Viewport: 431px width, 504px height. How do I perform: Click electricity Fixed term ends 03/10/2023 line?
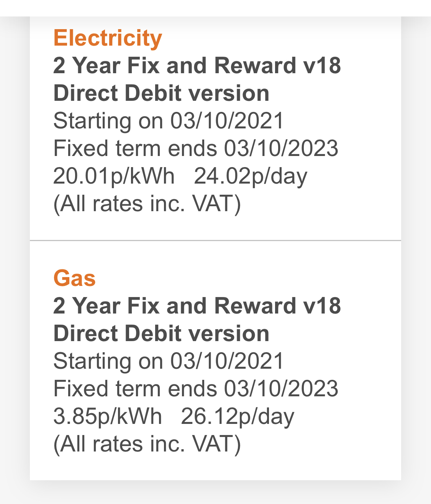(x=196, y=149)
